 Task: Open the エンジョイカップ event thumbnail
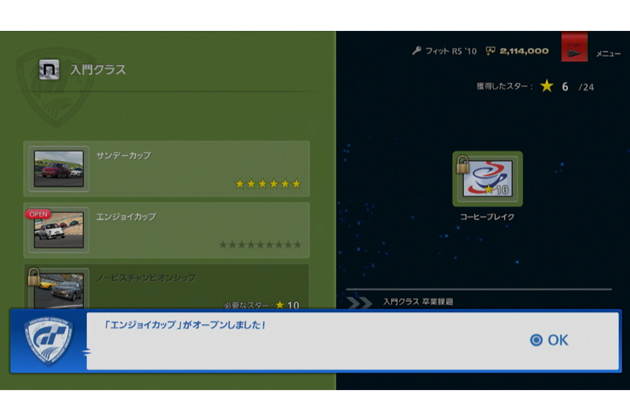click(x=60, y=230)
